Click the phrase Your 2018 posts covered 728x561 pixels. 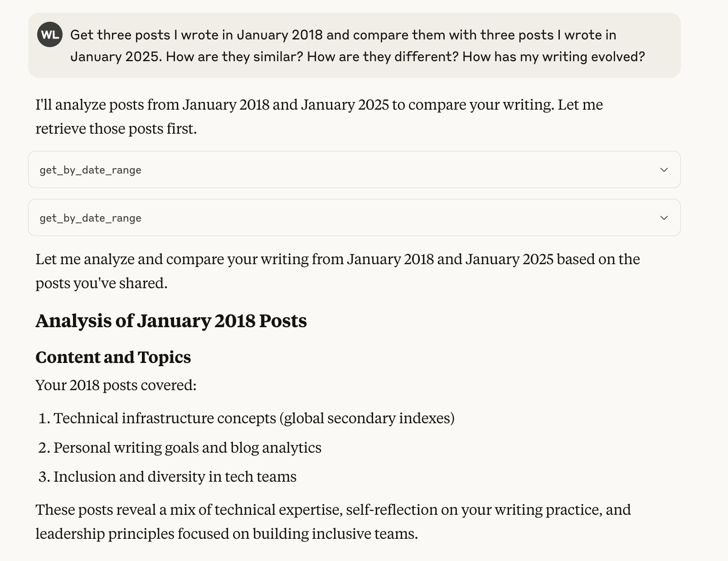click(116, 385)
